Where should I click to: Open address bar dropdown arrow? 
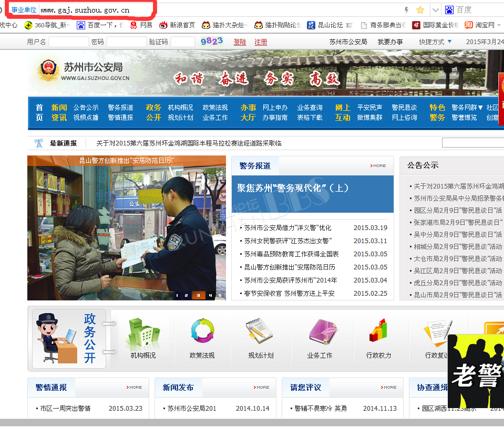tap(435, 10)
